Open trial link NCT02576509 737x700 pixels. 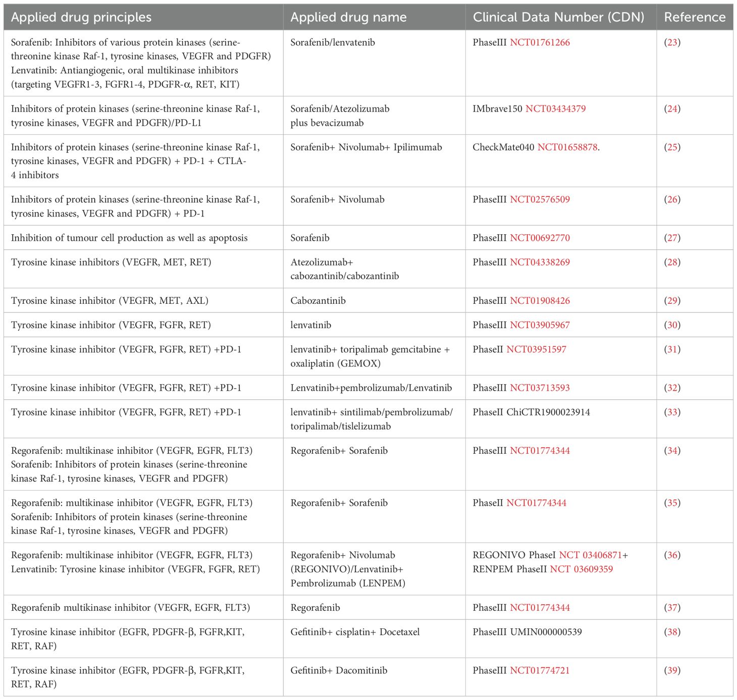(x=540, y=199)
